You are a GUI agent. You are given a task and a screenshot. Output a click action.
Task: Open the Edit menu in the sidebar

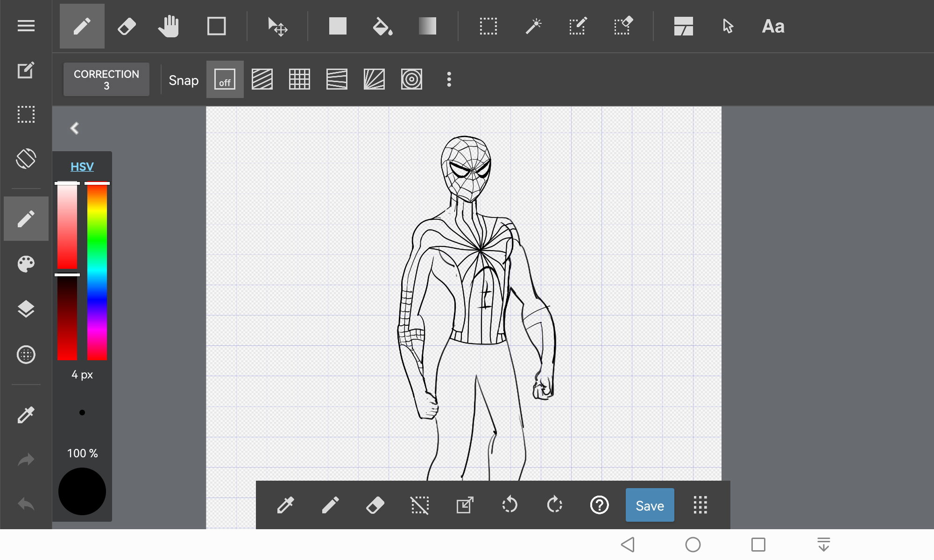point(26,70)
